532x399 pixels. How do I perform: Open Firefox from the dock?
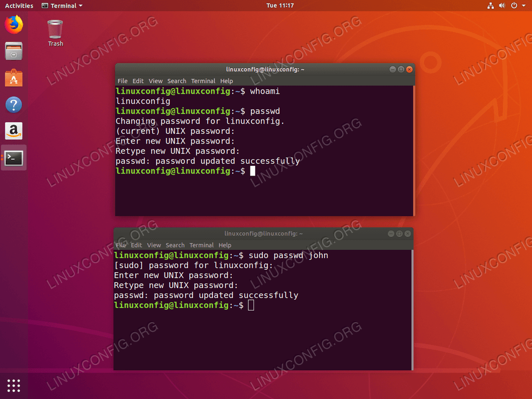click(14, 25)
